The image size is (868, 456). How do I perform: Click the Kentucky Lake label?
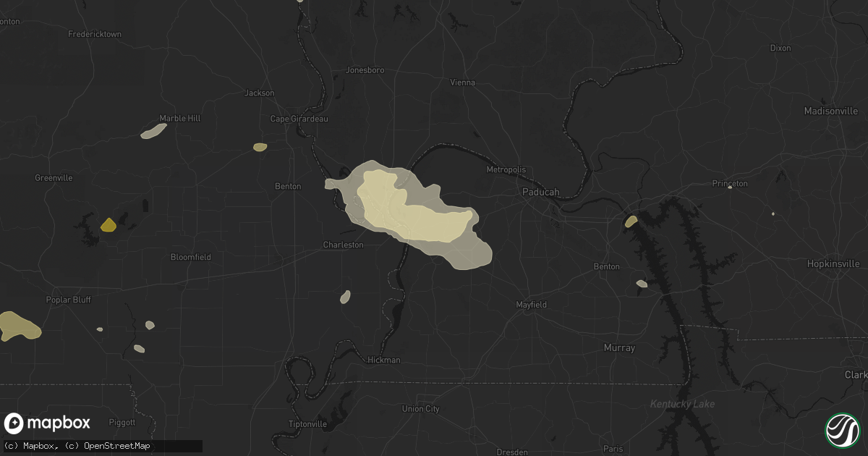click(682, 404)
